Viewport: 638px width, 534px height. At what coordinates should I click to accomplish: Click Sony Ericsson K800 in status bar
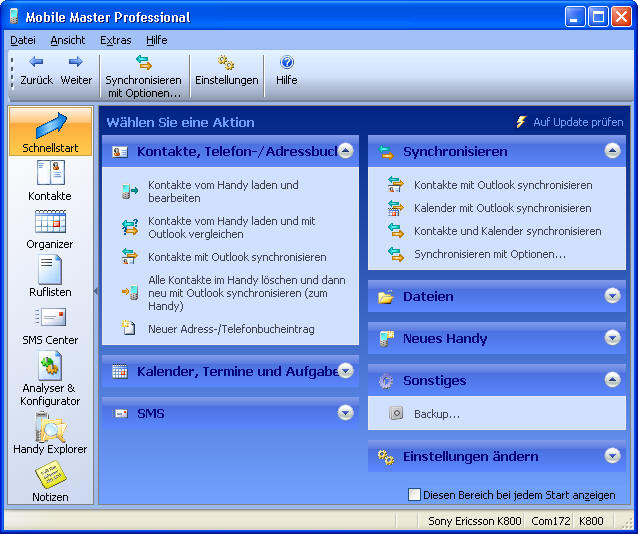(474, 521)
